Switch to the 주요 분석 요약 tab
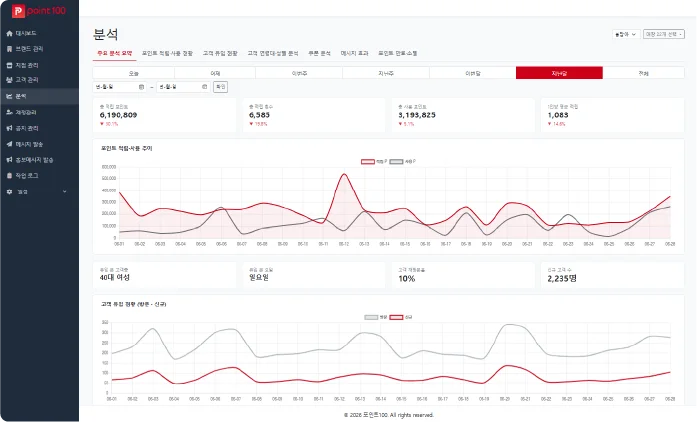697x422 pixels. 115,53
